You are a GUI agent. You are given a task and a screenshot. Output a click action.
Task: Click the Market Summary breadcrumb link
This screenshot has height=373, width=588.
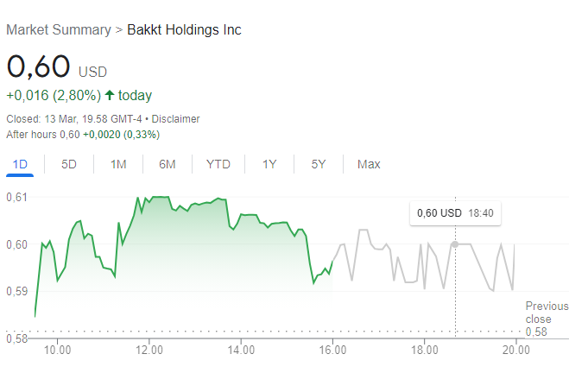[x=59, y=29]
